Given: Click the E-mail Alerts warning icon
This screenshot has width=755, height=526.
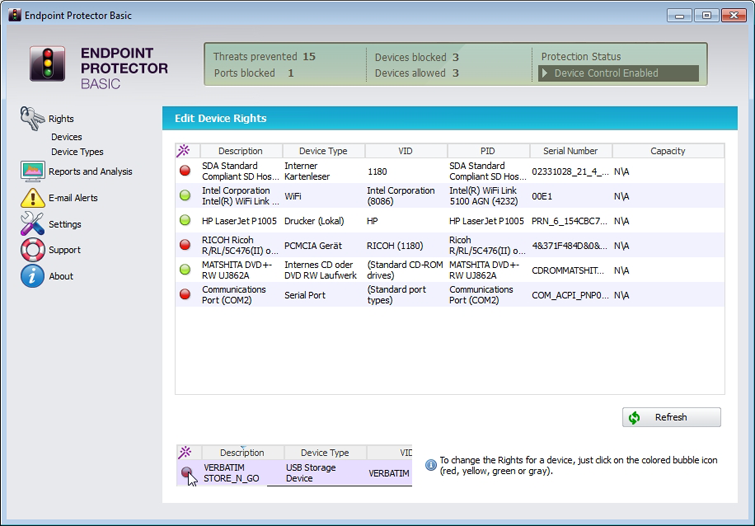Looking at the screenshot, I should [x=33, y=197].
